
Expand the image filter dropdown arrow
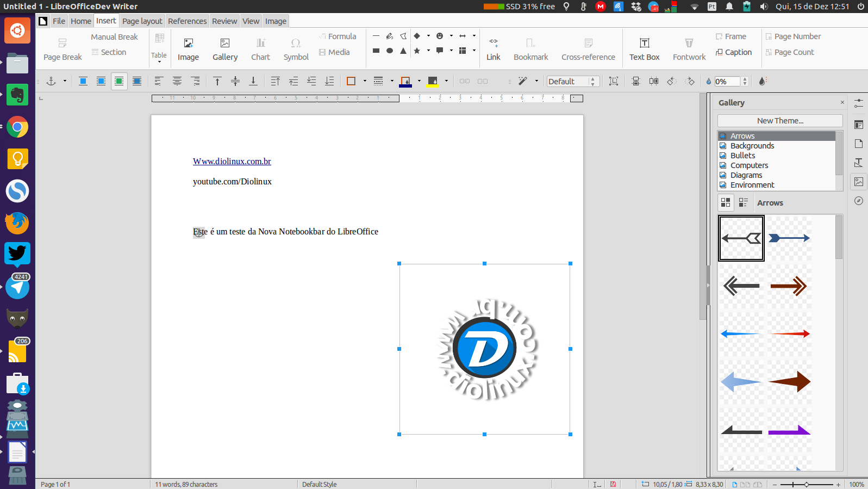pyautogui.click(x=536, y=81)
